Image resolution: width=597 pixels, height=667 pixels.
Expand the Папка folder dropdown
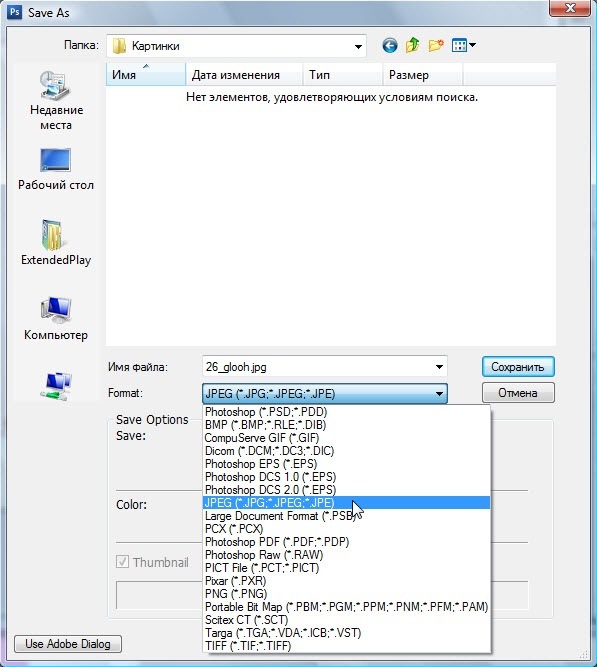358,46
